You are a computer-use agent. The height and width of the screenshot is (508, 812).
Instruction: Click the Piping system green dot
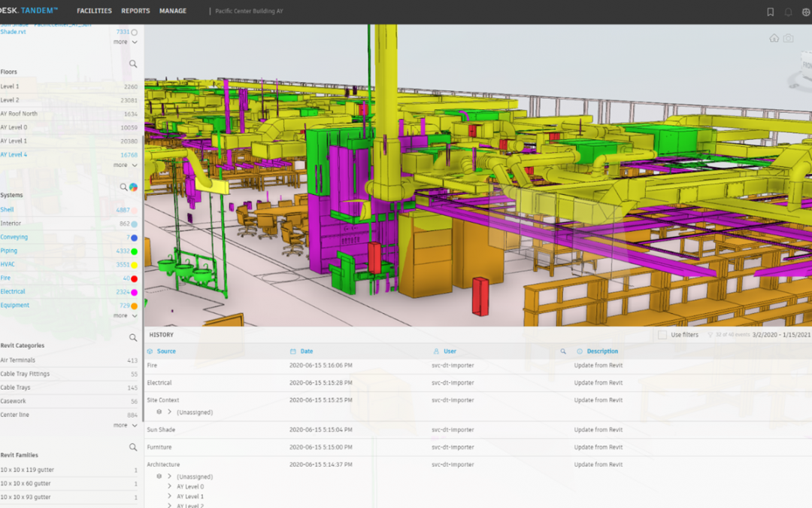click(x=134, y=251)
